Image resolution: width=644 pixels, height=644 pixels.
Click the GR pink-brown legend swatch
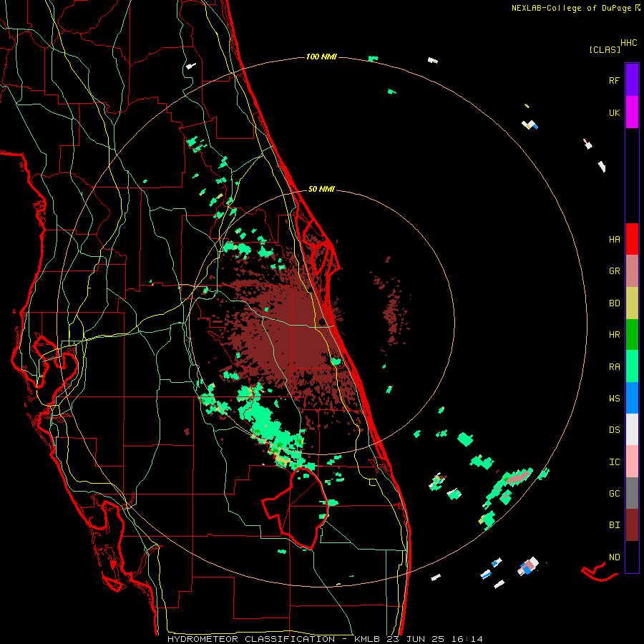point(632,271)
